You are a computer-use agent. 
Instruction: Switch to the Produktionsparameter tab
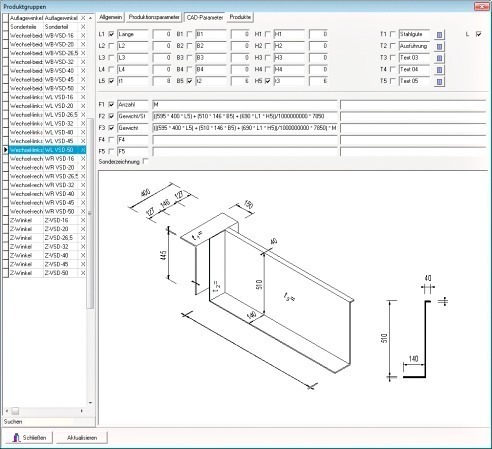pos(154,17)
